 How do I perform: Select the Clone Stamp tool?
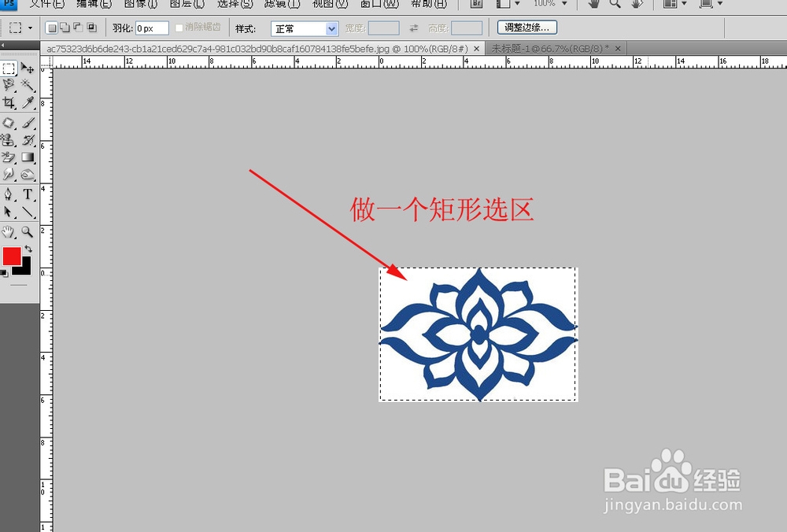pos(9,140)
